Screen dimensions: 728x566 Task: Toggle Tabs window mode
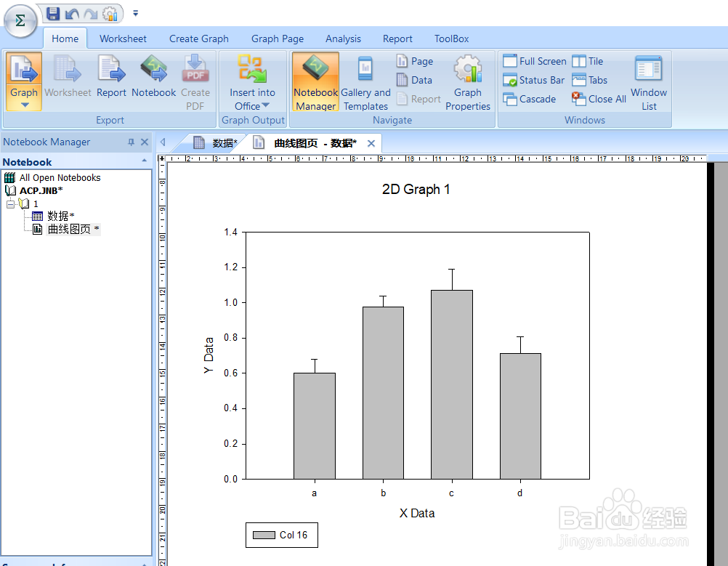(590, 80)
